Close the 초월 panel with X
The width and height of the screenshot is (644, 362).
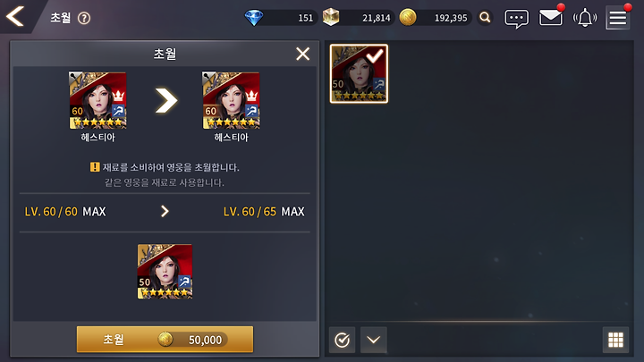coord(302,54)
